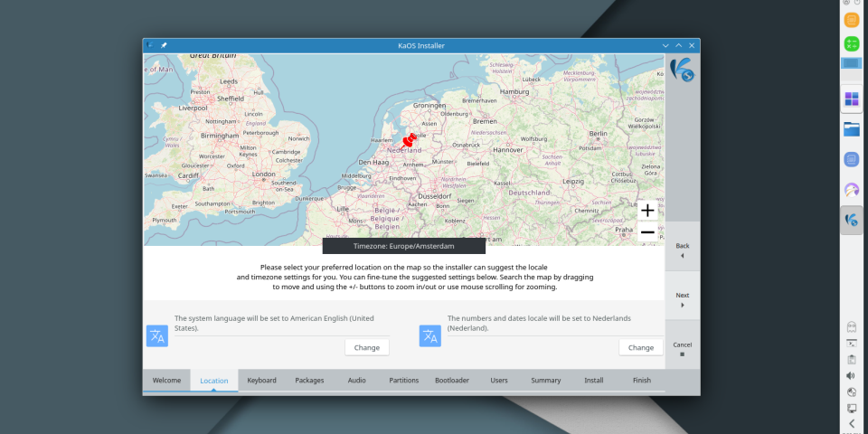Click the KaOS logo in the installer sidebar

click(x=682, y=69)
